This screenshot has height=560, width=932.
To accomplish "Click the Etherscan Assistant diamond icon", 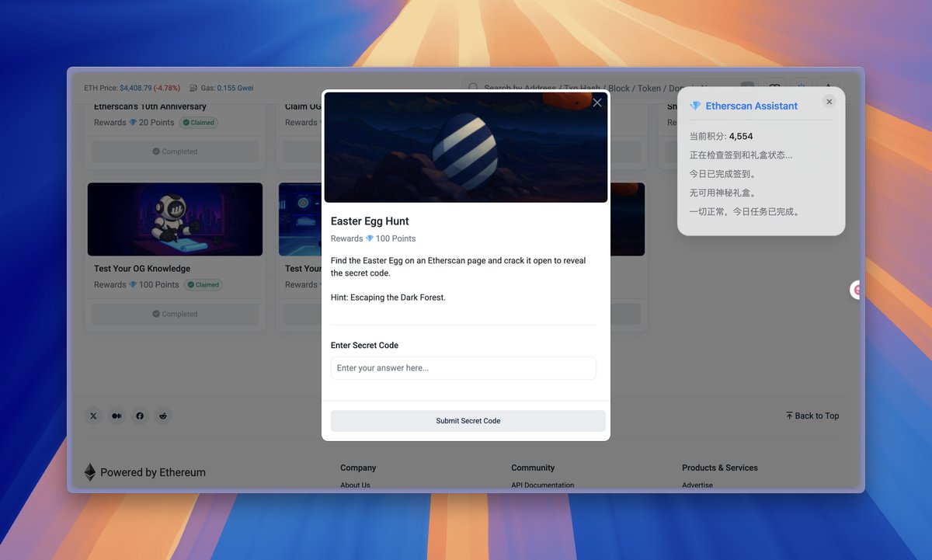I will click(695, 106).
